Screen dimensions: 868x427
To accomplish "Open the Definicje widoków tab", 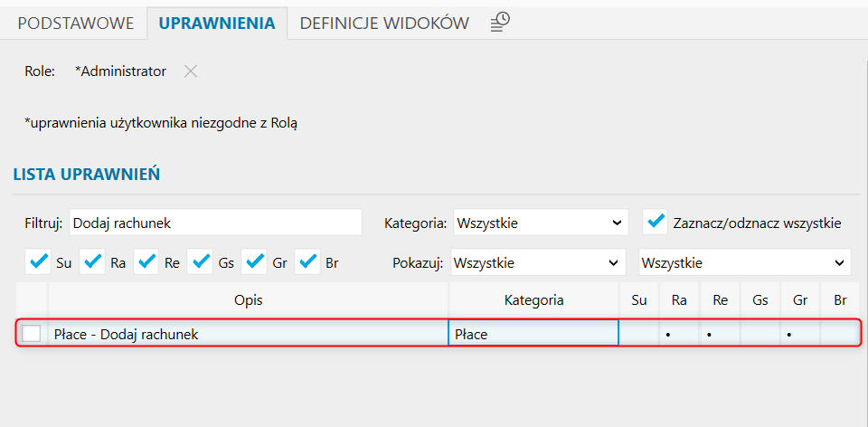I will [384, 24].
